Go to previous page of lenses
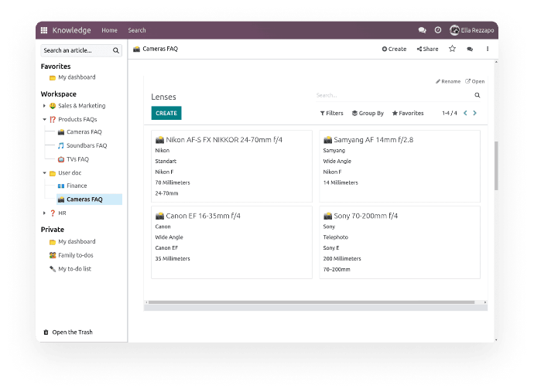Image resolution: width=534 pixels, height=392 pixels. 464,113
